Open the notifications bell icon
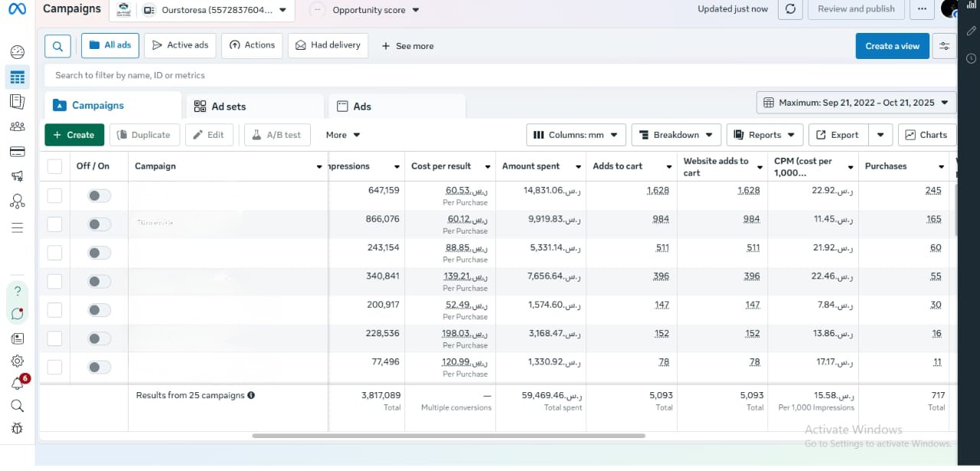 coord(17,384)
